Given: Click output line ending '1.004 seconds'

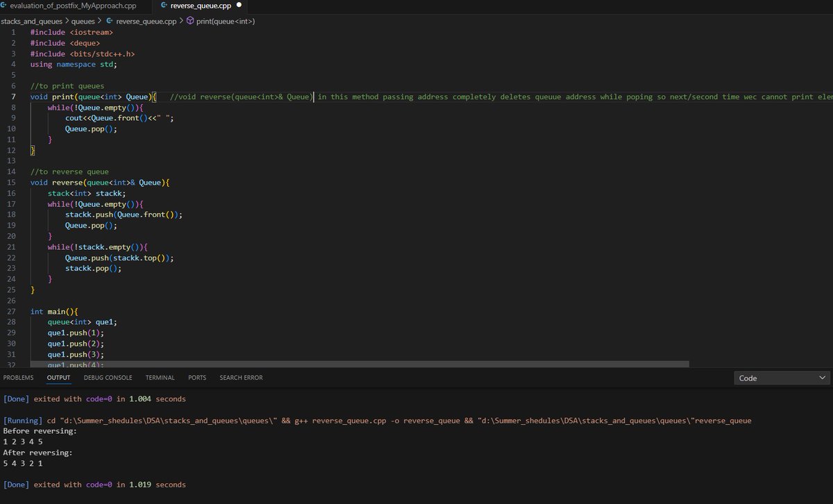Looking at the screenshot, I should pyautogui.click(x=94, y=399).
